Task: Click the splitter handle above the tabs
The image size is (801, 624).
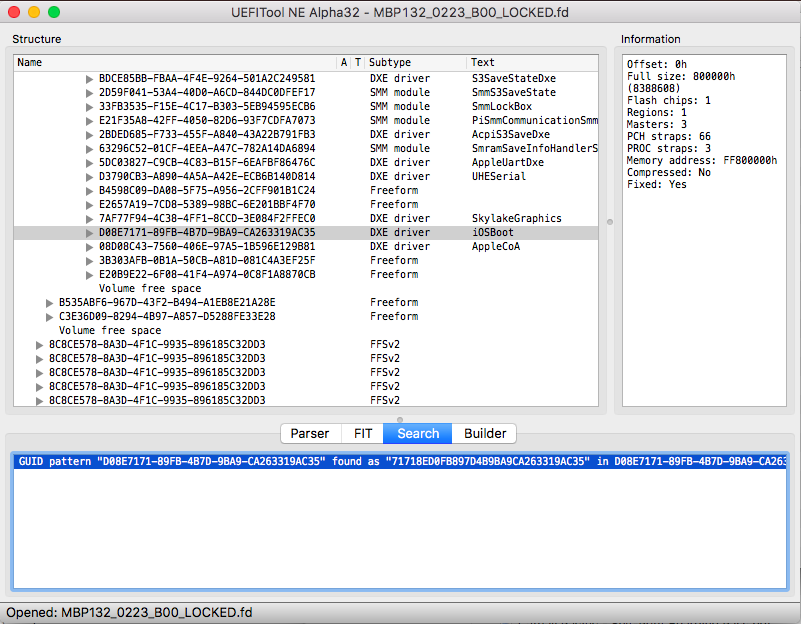Action: 400,420
